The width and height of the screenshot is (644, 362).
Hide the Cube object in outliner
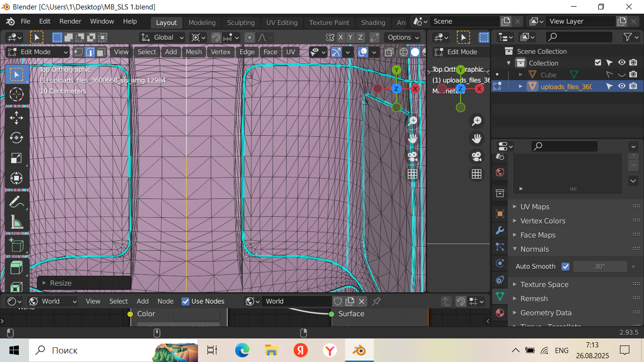(622, 74)
